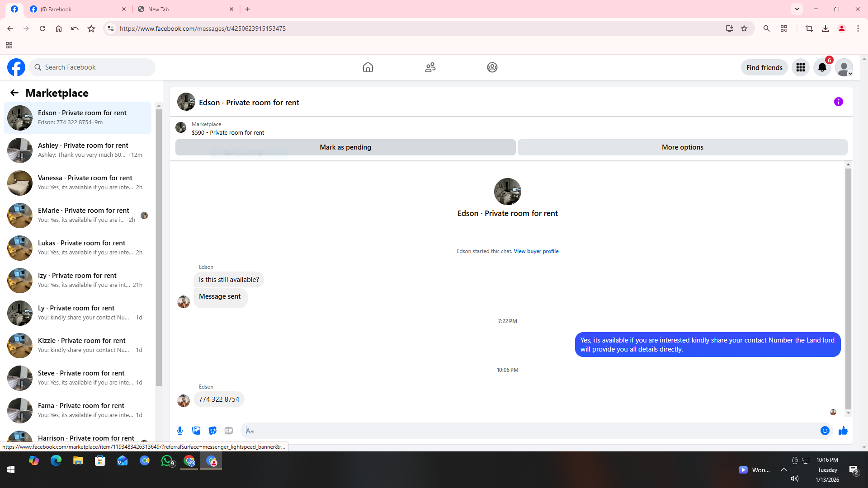Viewport: 868px width, 488px height.
Task: Open View buyer profile link
Action: (x=536, y=251)
